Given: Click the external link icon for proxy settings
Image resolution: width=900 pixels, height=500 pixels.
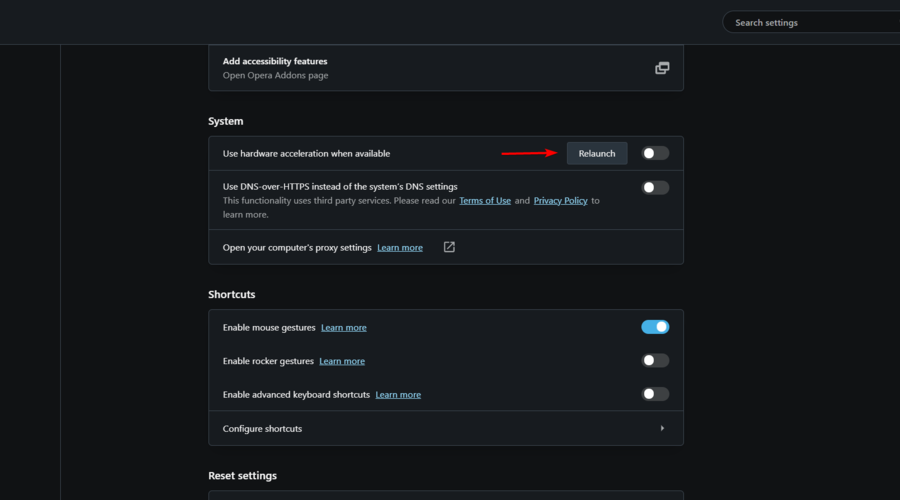Looking at the screenshot, I should click(449, 247).
